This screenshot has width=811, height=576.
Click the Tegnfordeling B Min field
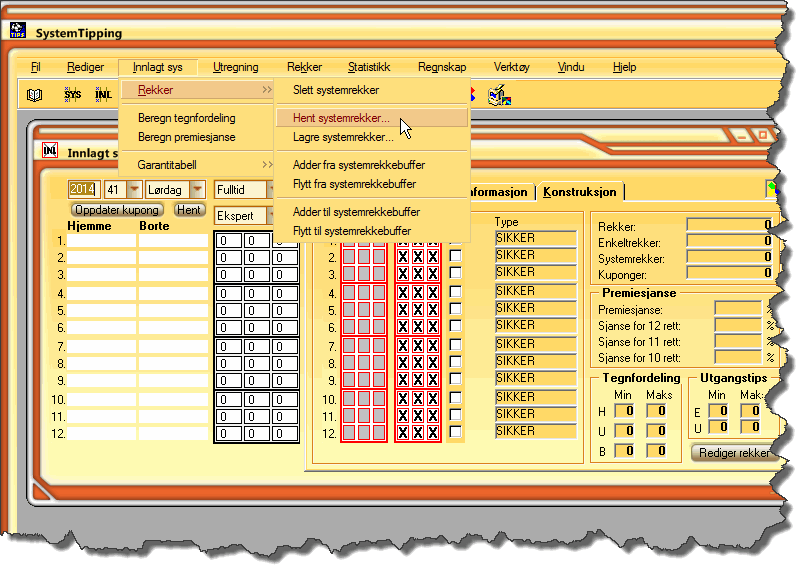tap(624, 451)
